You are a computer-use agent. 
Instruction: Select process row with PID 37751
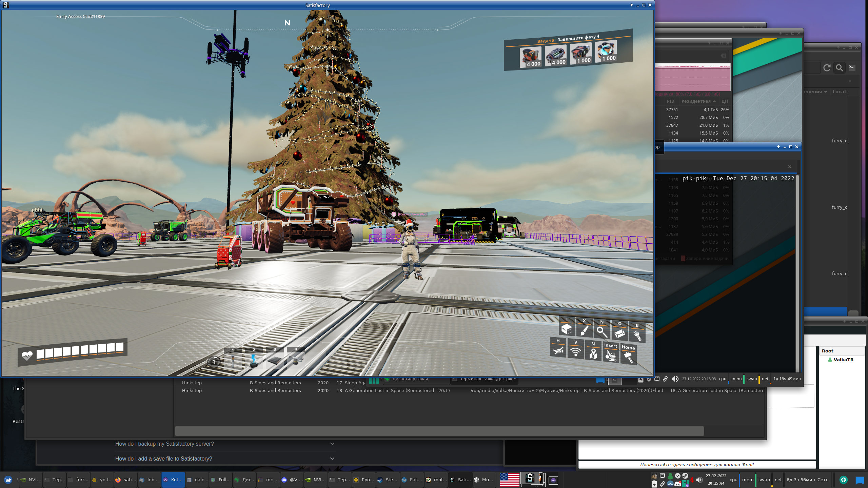[693, 109]
